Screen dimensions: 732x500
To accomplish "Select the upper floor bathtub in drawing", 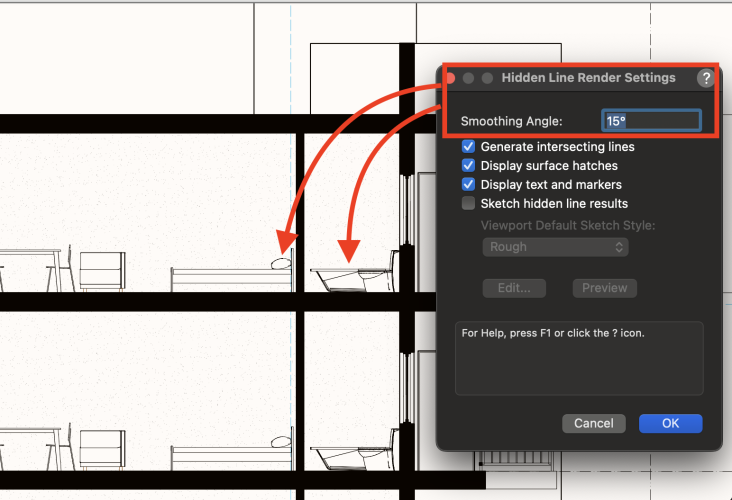I will coord(351,278).
